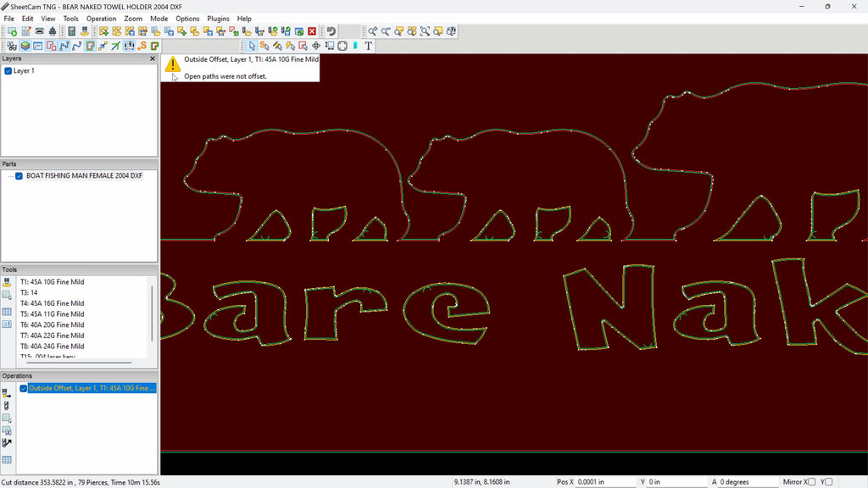Select the pointer edit mode arrow icon
Viewport: 868px width, 488px height.
click(x=252, y=46)
